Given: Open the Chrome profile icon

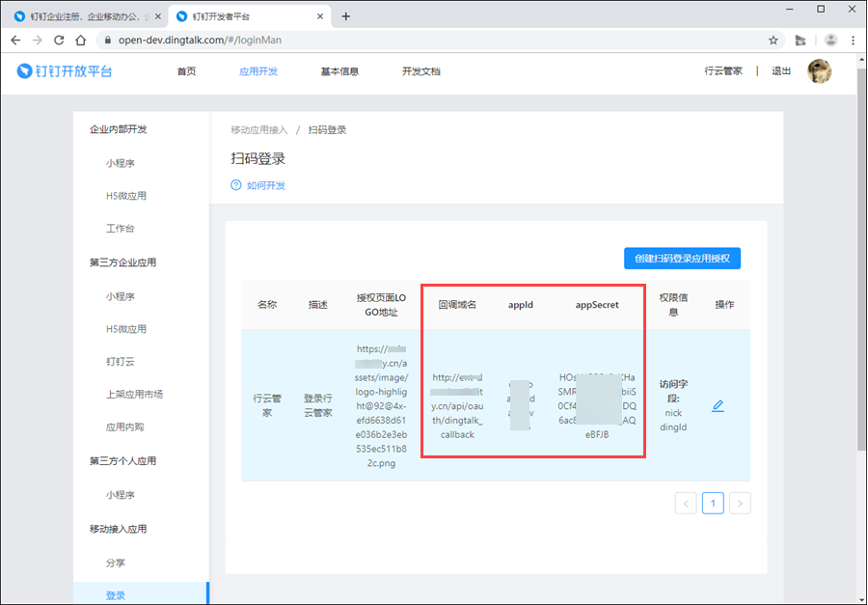Looking at the screenshot, I should pos(830,40).
